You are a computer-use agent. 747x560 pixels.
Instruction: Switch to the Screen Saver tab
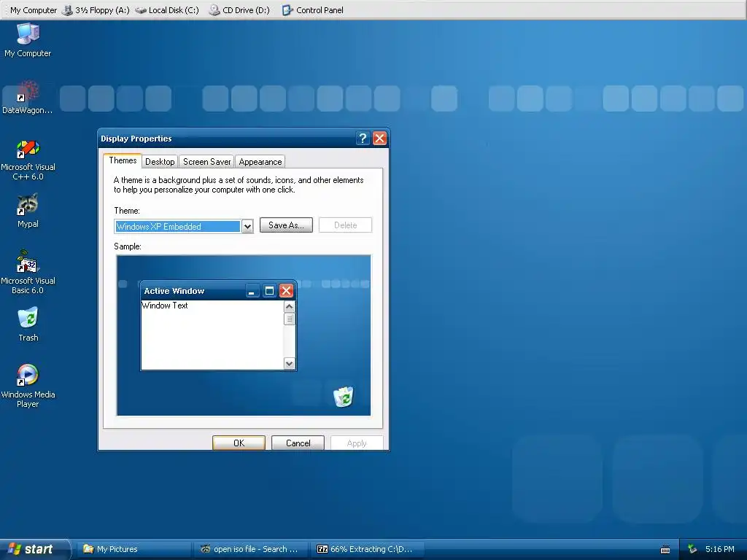tap(206, 161)
